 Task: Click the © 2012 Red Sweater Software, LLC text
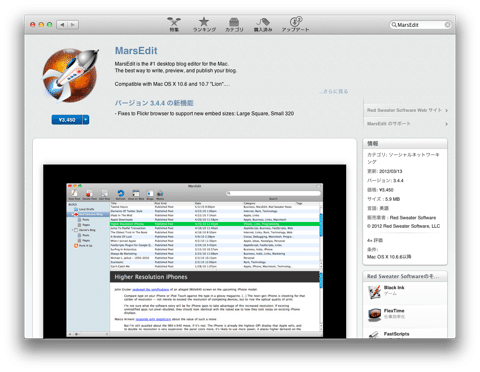click(x=403, y=226)
